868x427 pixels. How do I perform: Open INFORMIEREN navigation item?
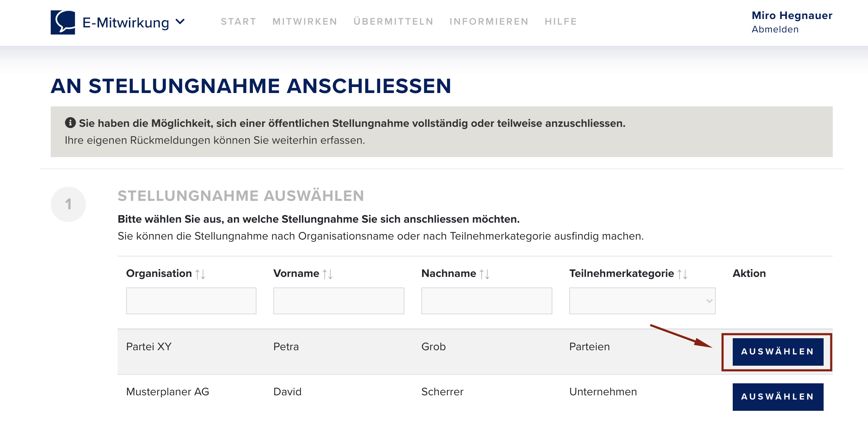489,21
